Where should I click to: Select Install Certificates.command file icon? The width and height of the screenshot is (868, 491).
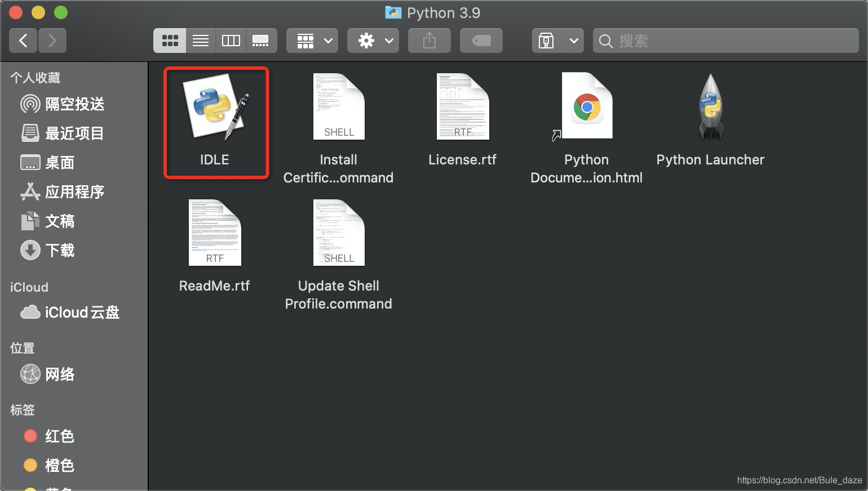[x=339, y=106]
